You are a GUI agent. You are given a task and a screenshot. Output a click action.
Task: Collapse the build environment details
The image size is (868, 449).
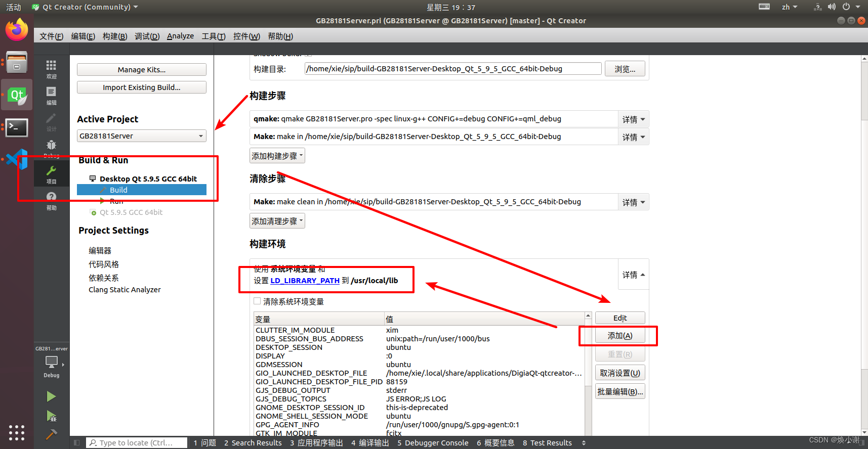pyautogui.click(x=633, y=275)
